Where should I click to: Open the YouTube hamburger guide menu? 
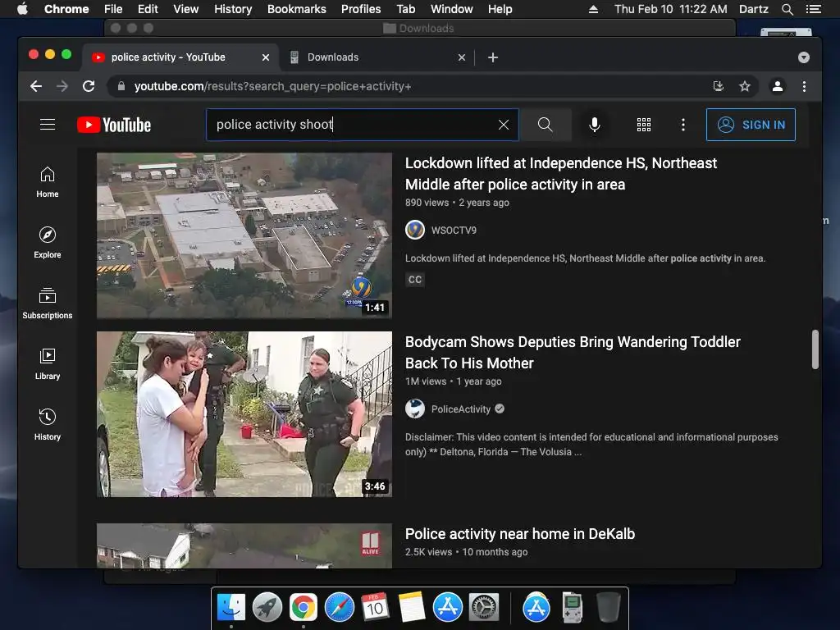(48, 125)
